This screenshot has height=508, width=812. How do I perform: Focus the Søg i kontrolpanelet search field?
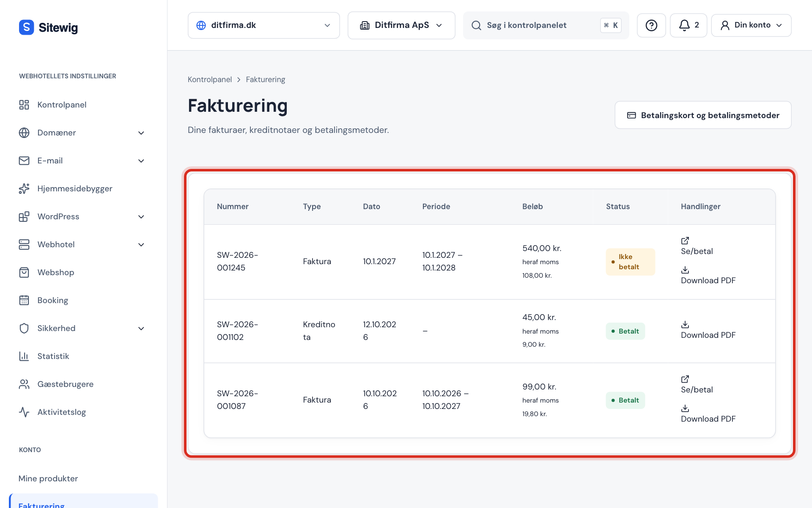point(546,25)
